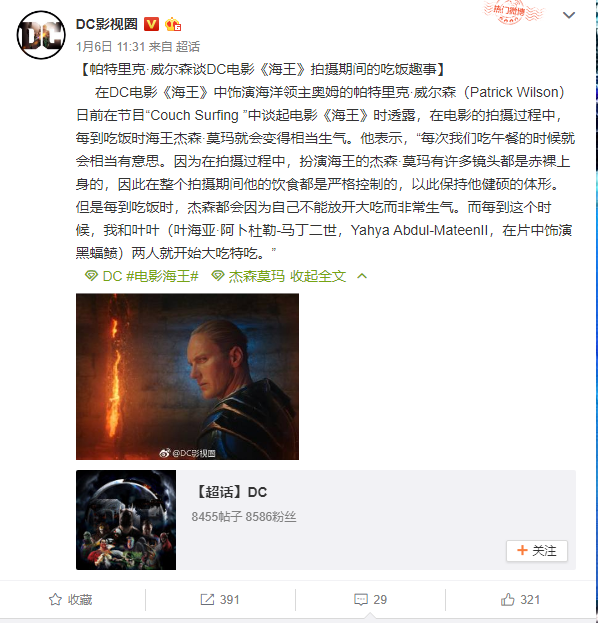The image size is (598, 623).
Task: Open the DC super topic tag
Action: click(x=103, y=276)
